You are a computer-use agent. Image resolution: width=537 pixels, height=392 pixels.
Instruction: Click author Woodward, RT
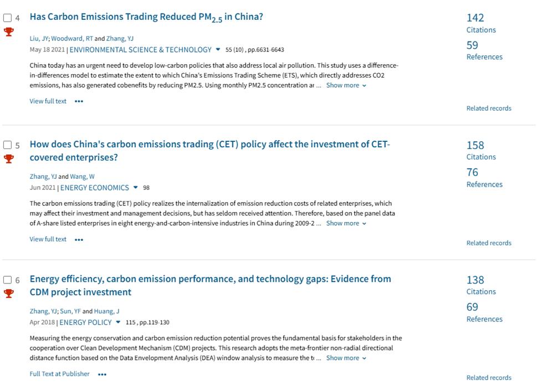point(72,39)
